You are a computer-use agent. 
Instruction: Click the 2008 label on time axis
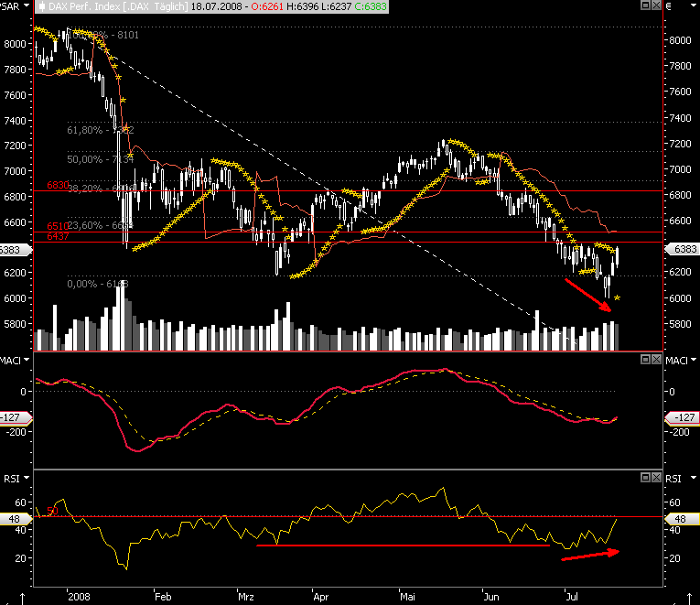point(79,597)
